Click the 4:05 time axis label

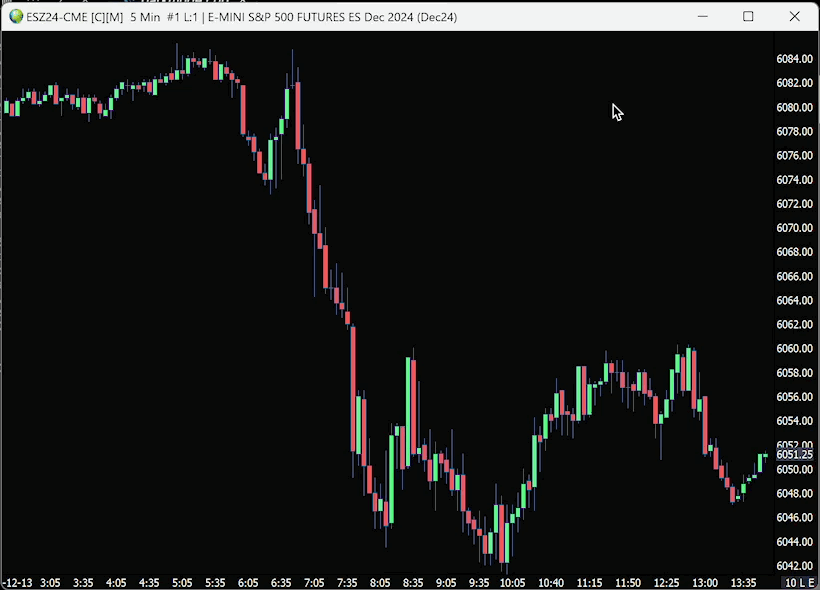116,583
